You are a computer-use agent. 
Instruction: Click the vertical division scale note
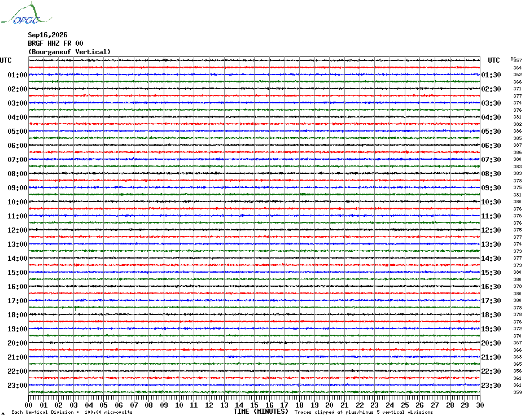[72, 412]
